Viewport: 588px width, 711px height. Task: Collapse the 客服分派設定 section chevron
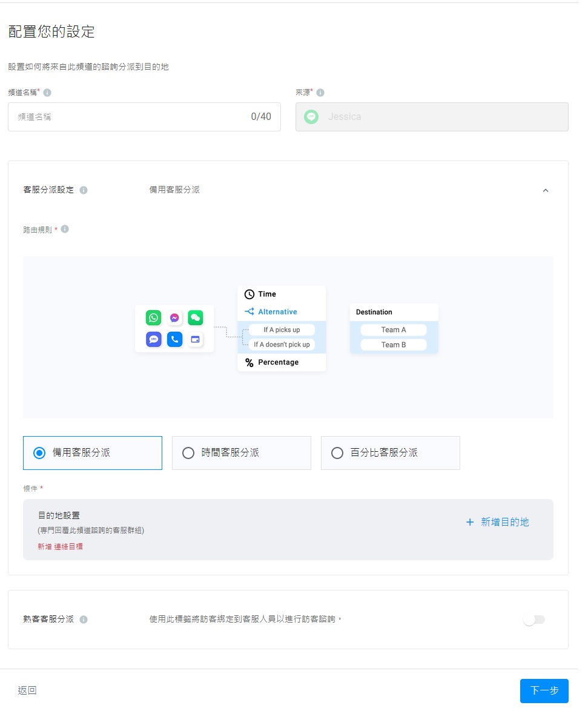(x=546, y=190)
